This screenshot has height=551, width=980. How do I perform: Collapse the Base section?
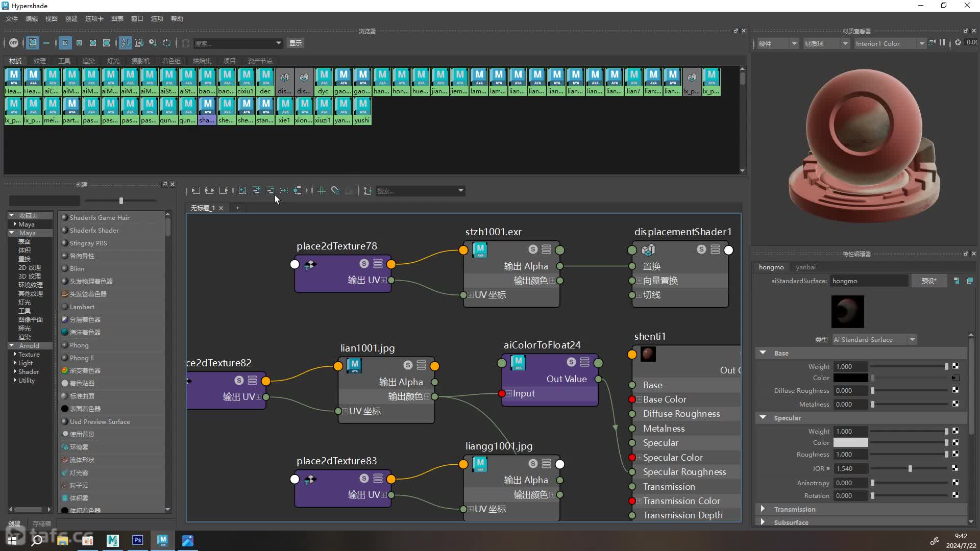point(763,353)
